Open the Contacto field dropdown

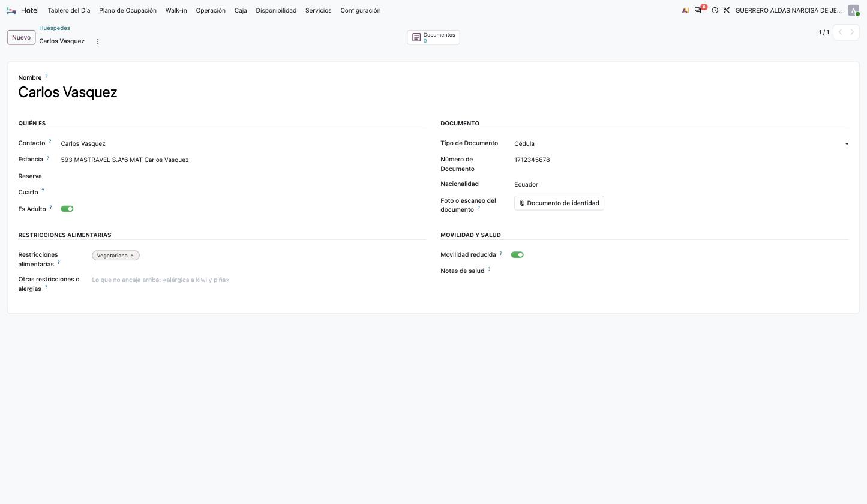pyautogui.click(x=243, y=144)
